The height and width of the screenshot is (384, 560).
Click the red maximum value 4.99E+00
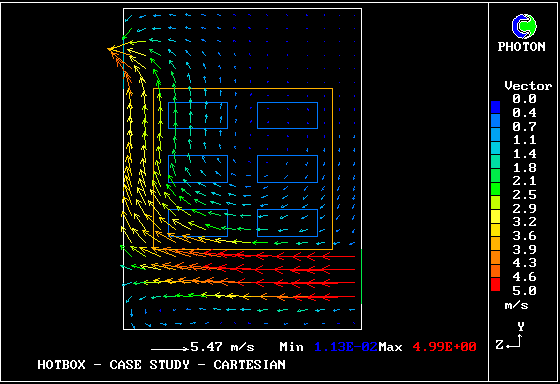tap(444, 347)
